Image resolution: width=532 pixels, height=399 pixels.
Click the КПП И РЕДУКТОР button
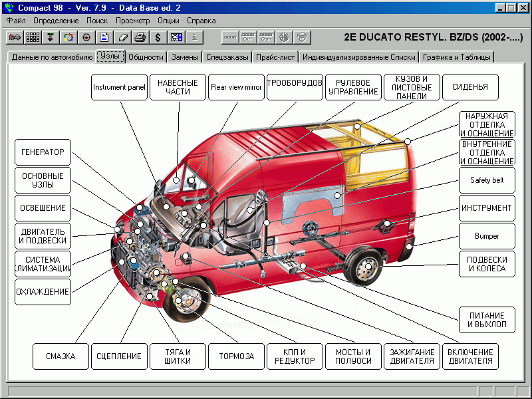pos(295,356)
